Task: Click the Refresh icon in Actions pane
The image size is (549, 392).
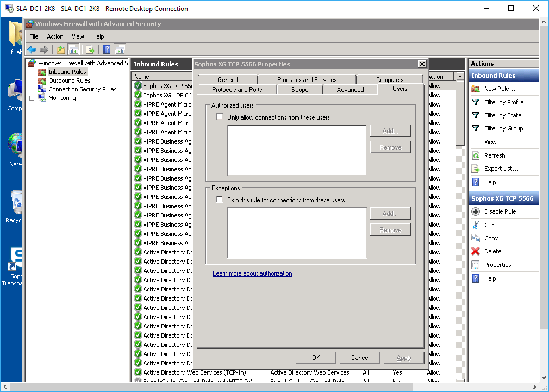Action: click(476, 155)
